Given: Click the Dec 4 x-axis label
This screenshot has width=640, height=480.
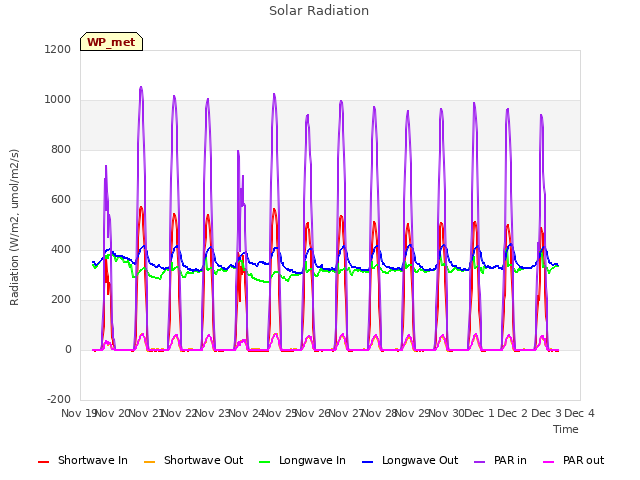Looking at the screenshot, I should (579, 413).
